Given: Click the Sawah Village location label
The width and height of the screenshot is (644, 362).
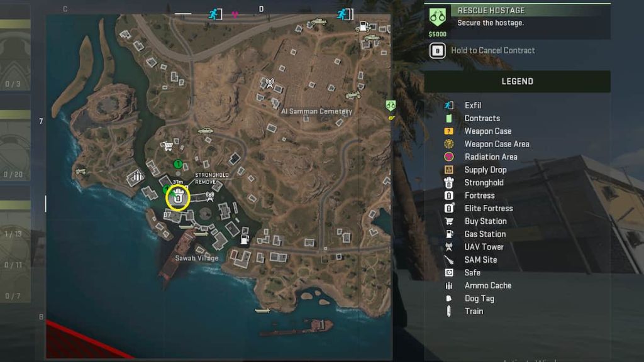Looking at the screenshot, I should pyautogui.click(x=197, y=258).
